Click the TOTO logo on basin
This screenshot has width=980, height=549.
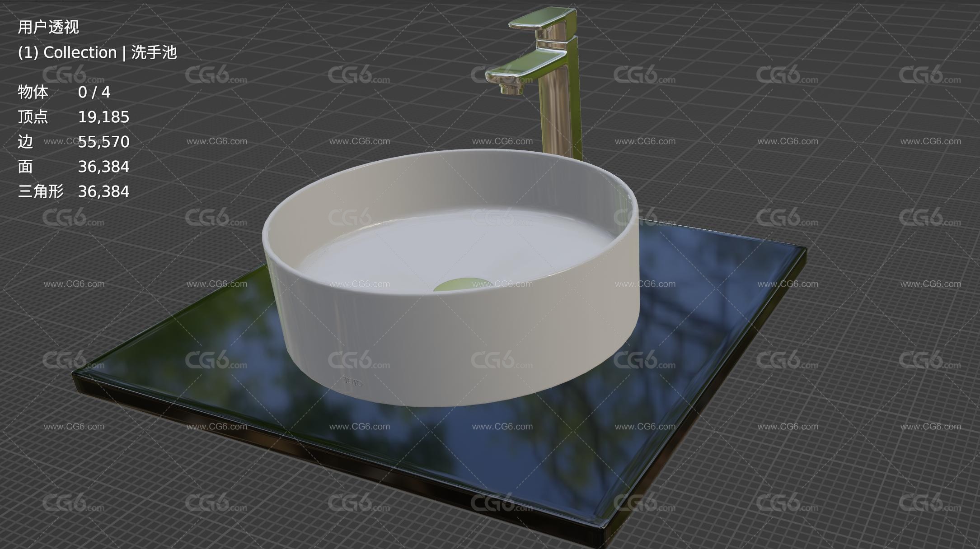353,382
